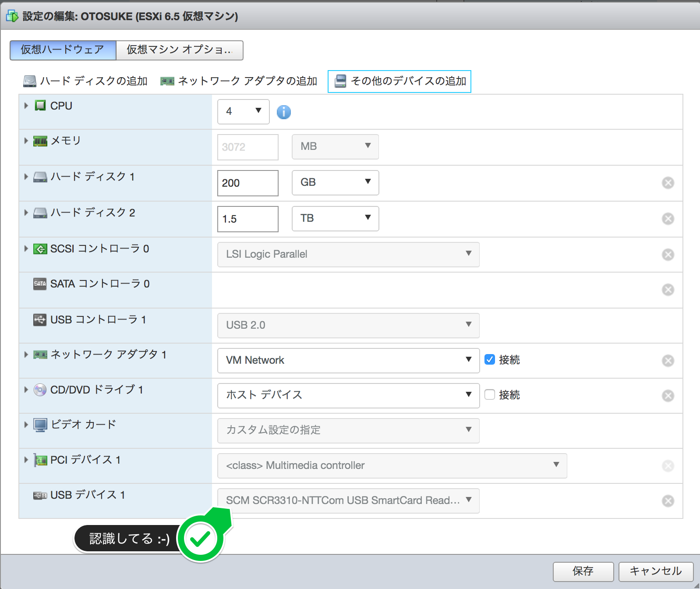Open LSI Logic Parallel dropdown
This screenshot has width=700, height=589.
point(349,255)
